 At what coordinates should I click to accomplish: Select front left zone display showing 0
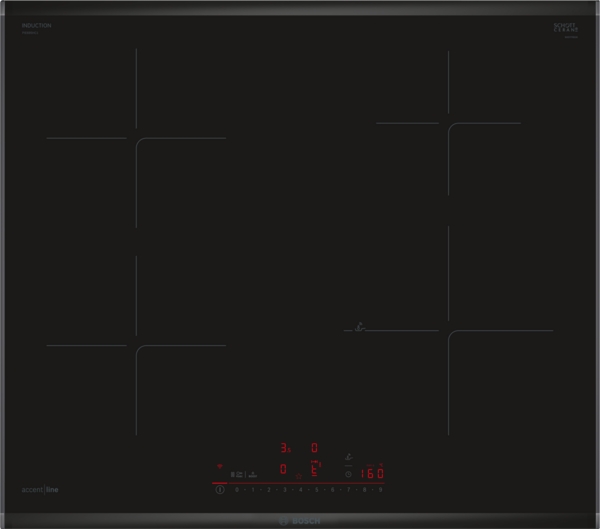283,468
